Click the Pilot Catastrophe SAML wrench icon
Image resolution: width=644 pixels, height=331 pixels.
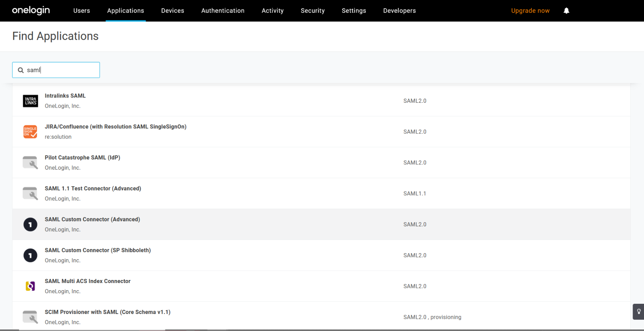(x=30, y=163)
